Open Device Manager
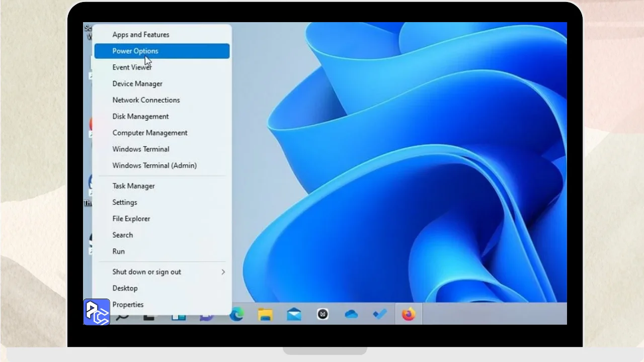This screenshot has height=362, width=644. point(137,83)
